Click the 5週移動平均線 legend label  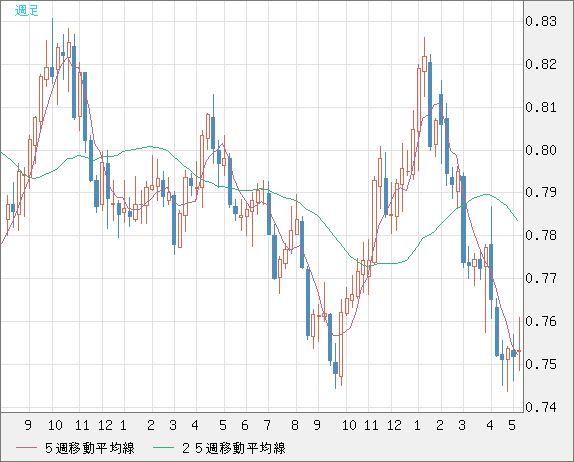click(90, 448)
